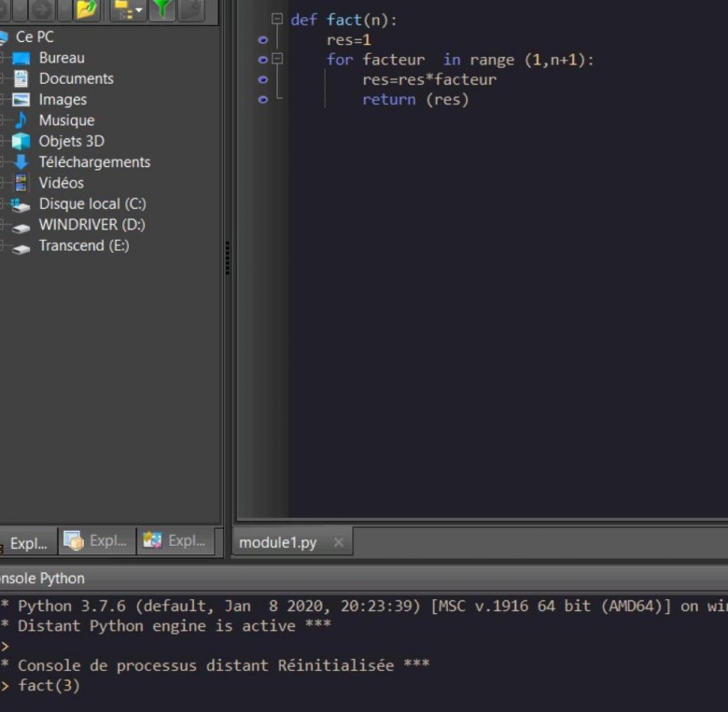Toggle breakpoint on the res=1 line
The height and width of the screenshot is (712, 728).
coord(262,40)
